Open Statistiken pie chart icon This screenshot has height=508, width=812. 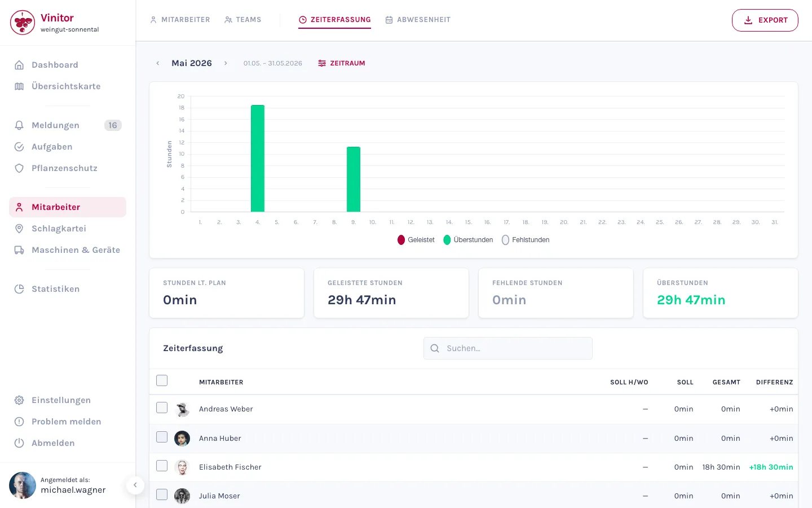[19, 289]
